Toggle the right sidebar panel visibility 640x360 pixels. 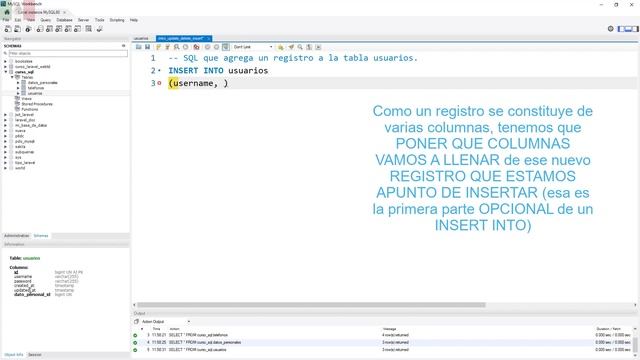(x=635, y=29)
